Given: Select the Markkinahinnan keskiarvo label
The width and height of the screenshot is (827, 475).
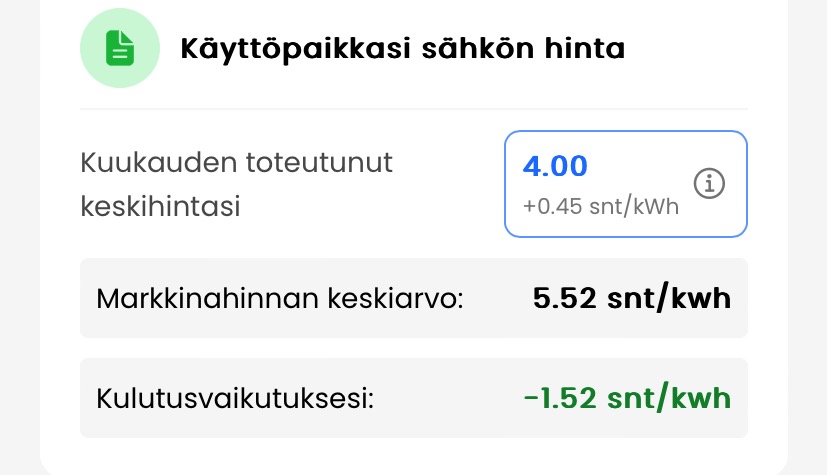Looking at the screenshot, I should tap(280, 298).
